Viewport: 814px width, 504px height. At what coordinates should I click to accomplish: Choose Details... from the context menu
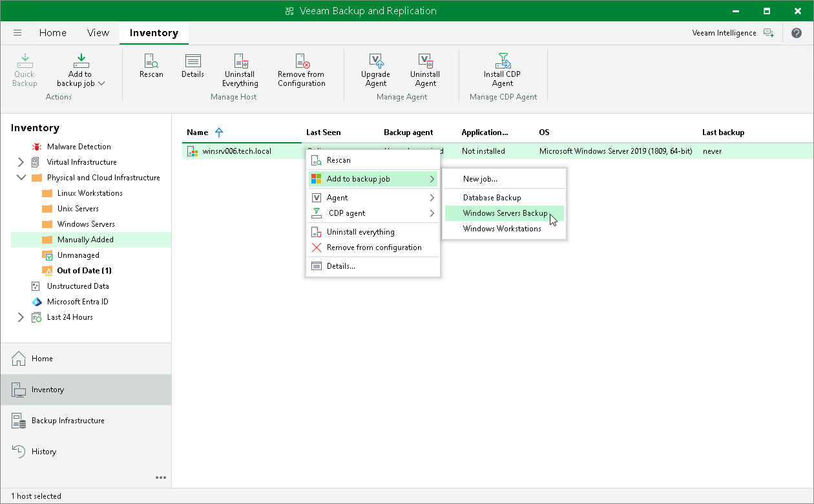[373, 266]
